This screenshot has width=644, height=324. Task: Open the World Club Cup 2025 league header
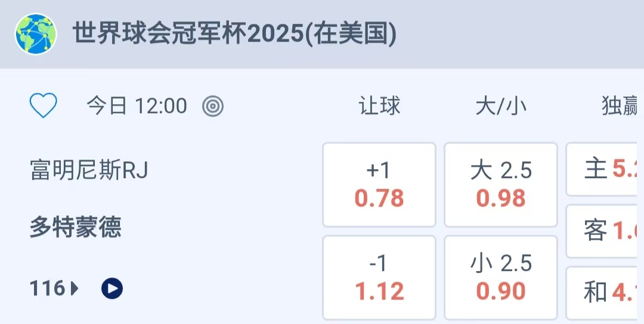(x=235, y=34)
